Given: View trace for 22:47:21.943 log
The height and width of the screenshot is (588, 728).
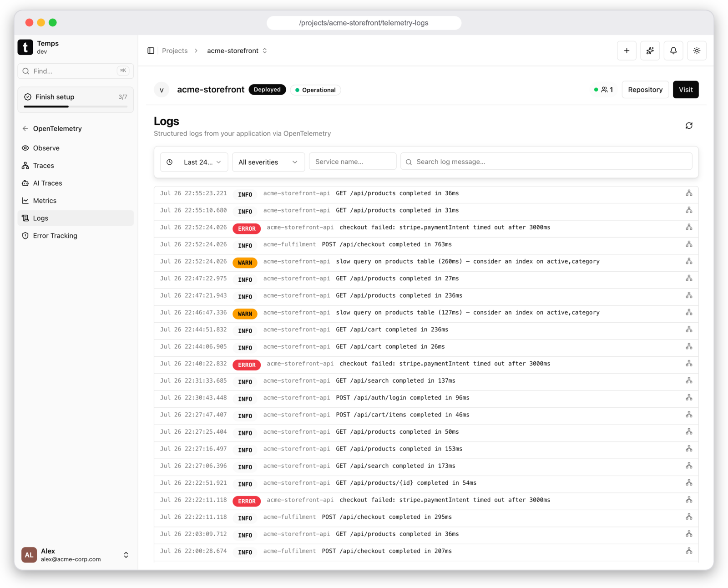Looking at the screenshot, I should 689,295.
